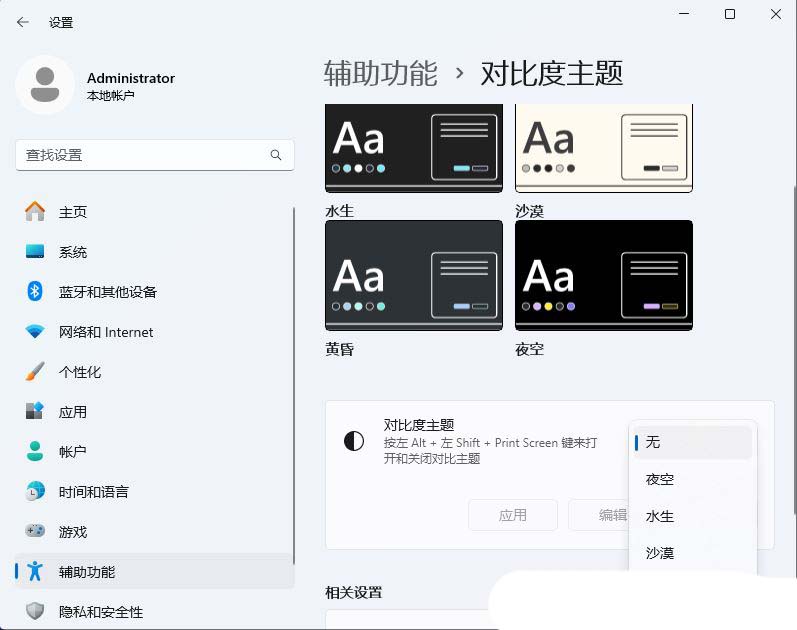797x630 pixels.
Task: Click the back arrow in title bar
Action: click(23, 22)
